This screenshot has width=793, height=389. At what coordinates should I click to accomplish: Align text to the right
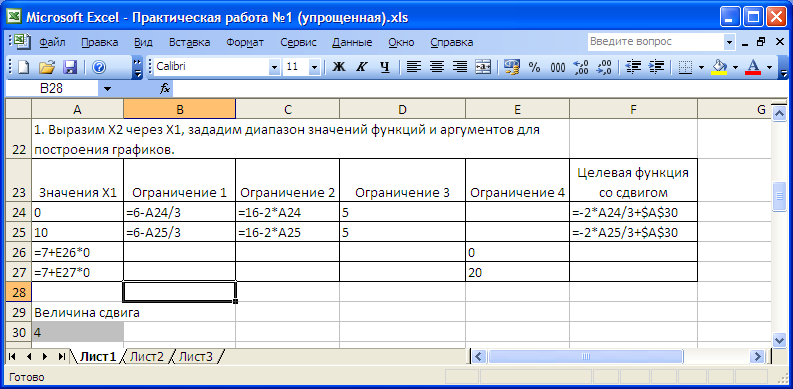(460, 67)
